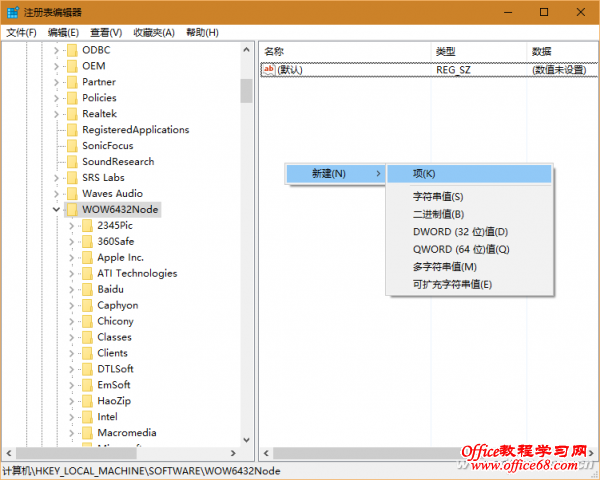This screenshot has width=600, height=480.
Task: Click the ODBC folder icon
Action: pos(72,50)
